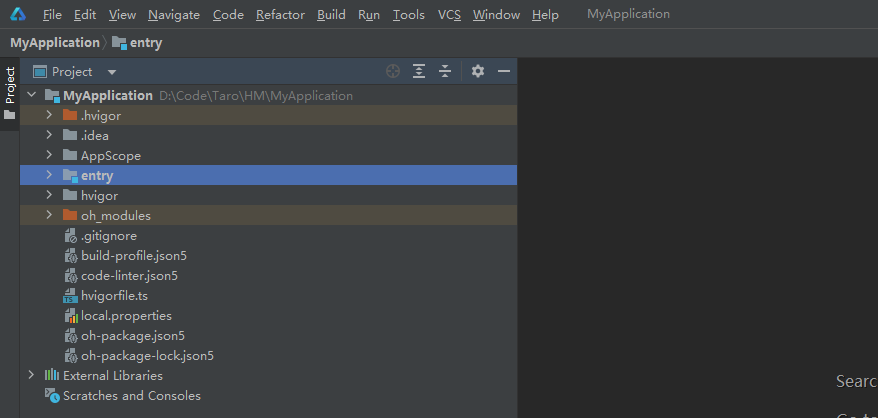This screenshot has width=878, height=418.
Task: Open the VCS menu
Action: 449,15
